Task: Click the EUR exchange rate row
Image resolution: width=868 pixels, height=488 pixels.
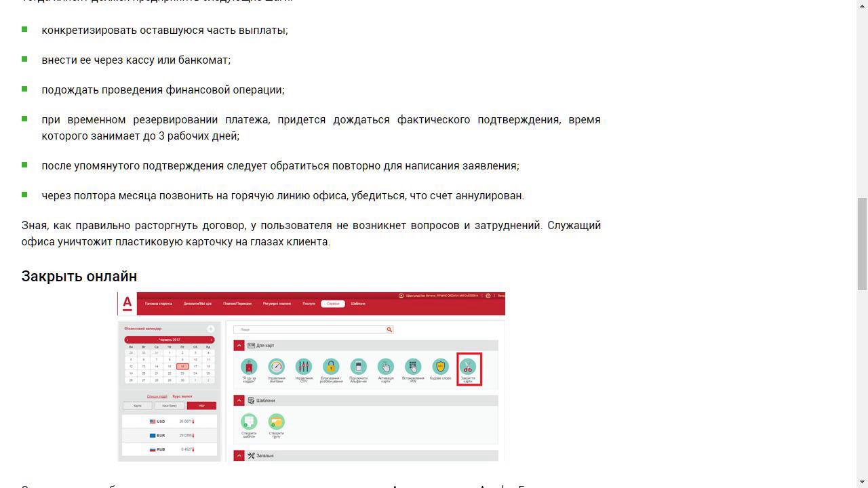Action: click(170, 435)
